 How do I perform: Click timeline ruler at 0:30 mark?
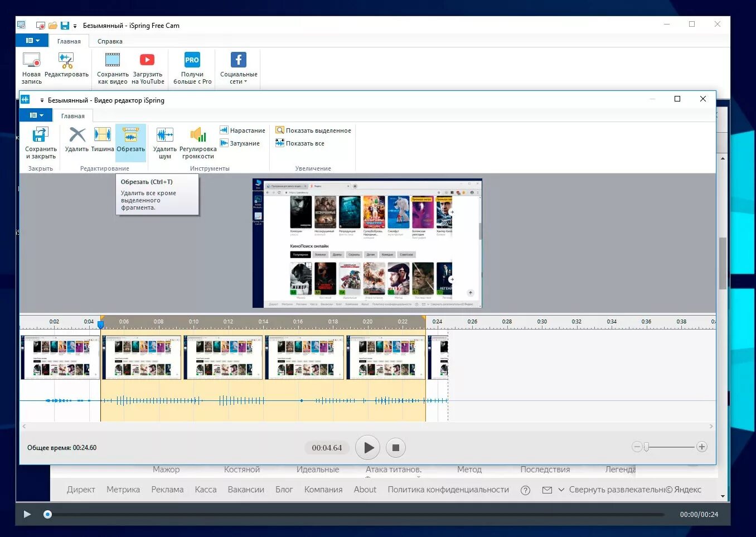pyautogui.click(x=542, y=322)
